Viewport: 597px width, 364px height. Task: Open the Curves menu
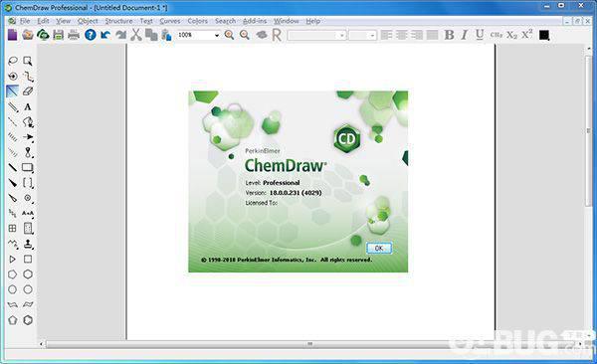coord(170,21)
